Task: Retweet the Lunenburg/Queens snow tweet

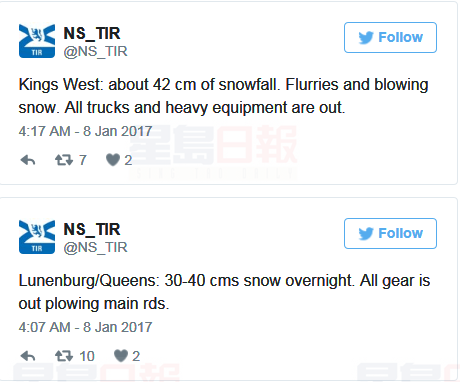Action: (x=64, y=356)
